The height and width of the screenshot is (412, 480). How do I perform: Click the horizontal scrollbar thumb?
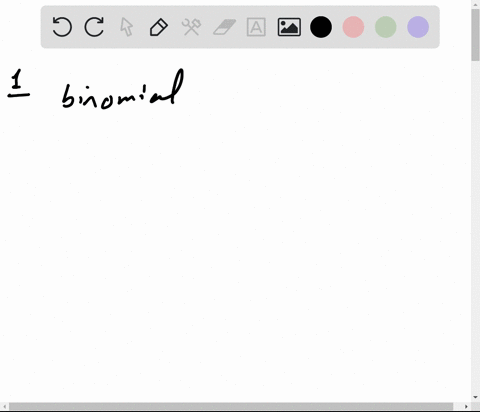point(231,406)
